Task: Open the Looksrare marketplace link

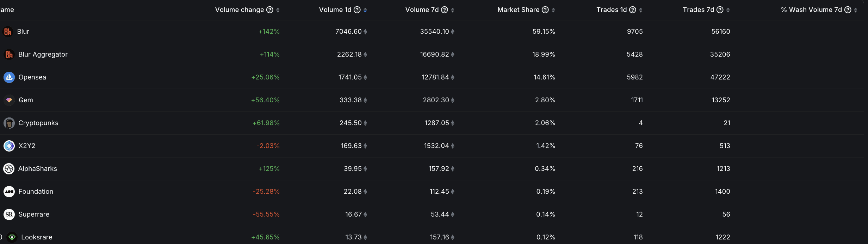Action: [x=37, y=237]
